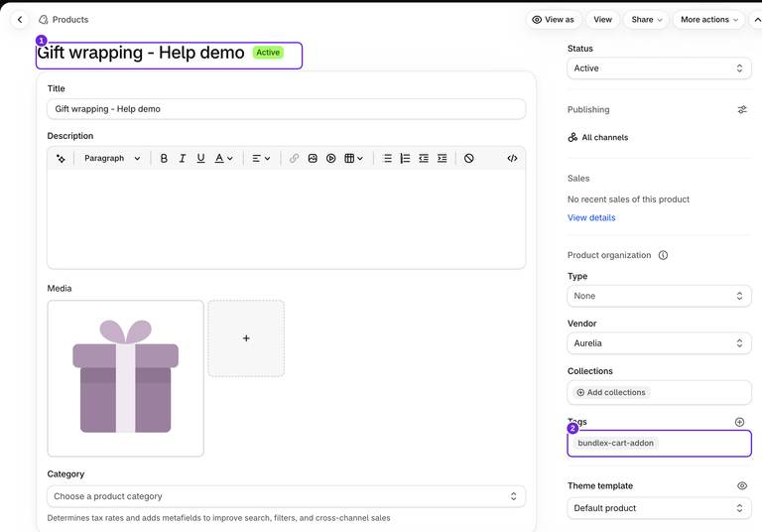Open the insert table dropdown
This screenshot has height=532, width=762.
pos(354,158)
